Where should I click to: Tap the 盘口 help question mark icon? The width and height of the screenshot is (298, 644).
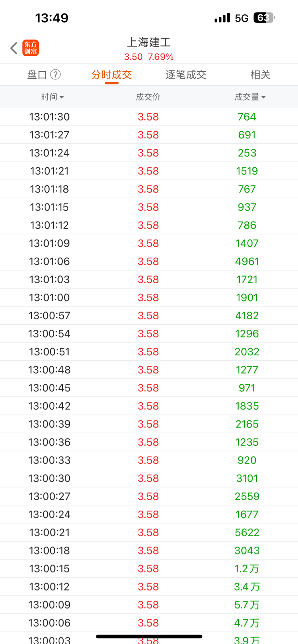click(x=55, y=74)
